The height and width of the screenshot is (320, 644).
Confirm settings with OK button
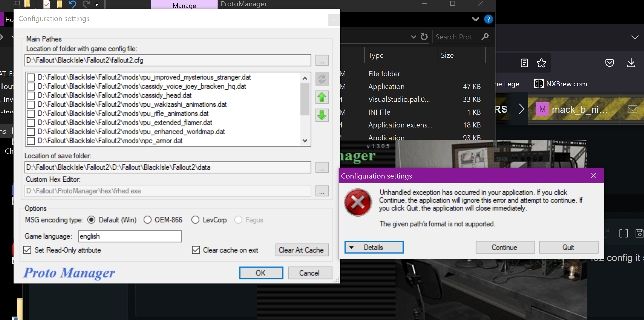point(261,273)
